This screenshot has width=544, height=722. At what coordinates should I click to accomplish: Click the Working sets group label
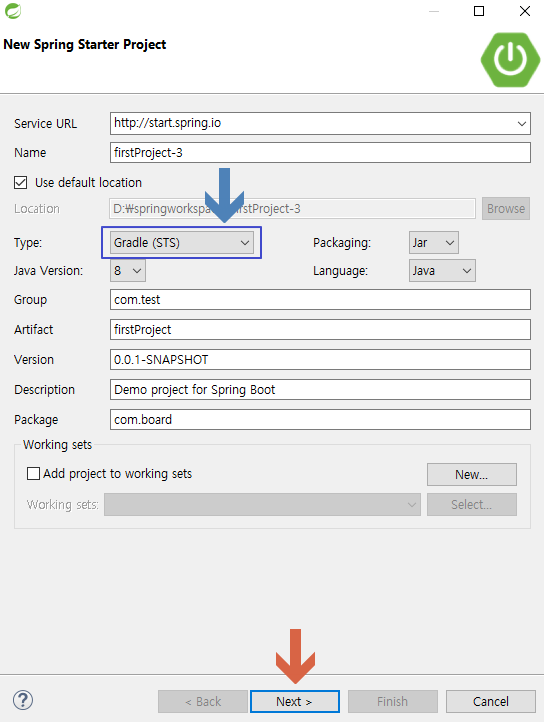point(58,445)
